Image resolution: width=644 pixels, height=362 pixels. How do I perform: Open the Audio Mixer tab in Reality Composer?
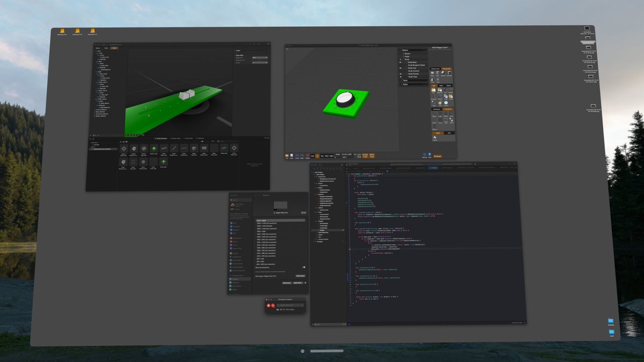coord(188,138)
